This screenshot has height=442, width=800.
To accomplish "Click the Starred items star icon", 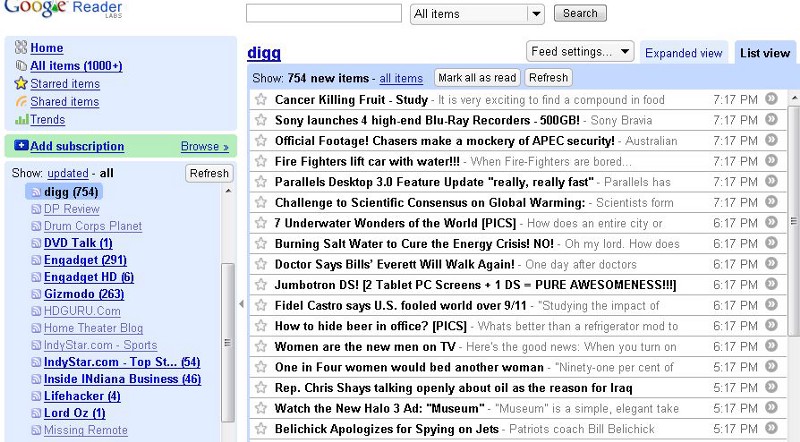I will [21, 84].
